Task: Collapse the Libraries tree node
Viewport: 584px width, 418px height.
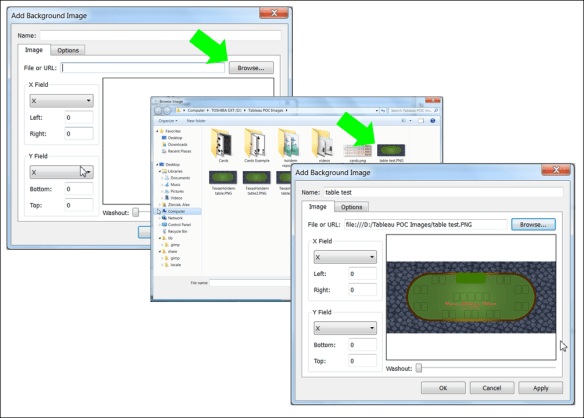Action: tap(159, 171)
